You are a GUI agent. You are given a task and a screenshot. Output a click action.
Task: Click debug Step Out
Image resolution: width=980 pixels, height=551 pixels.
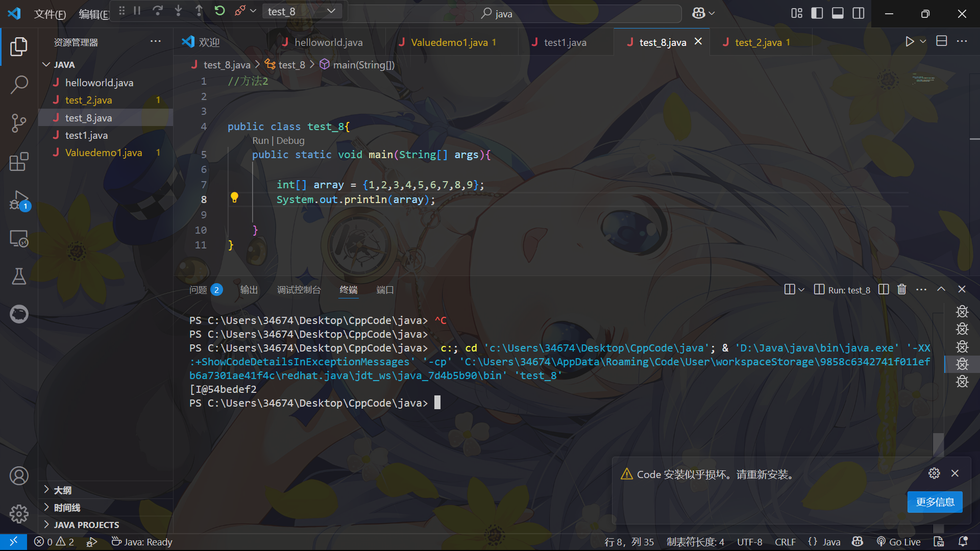[x=199, y=11]
